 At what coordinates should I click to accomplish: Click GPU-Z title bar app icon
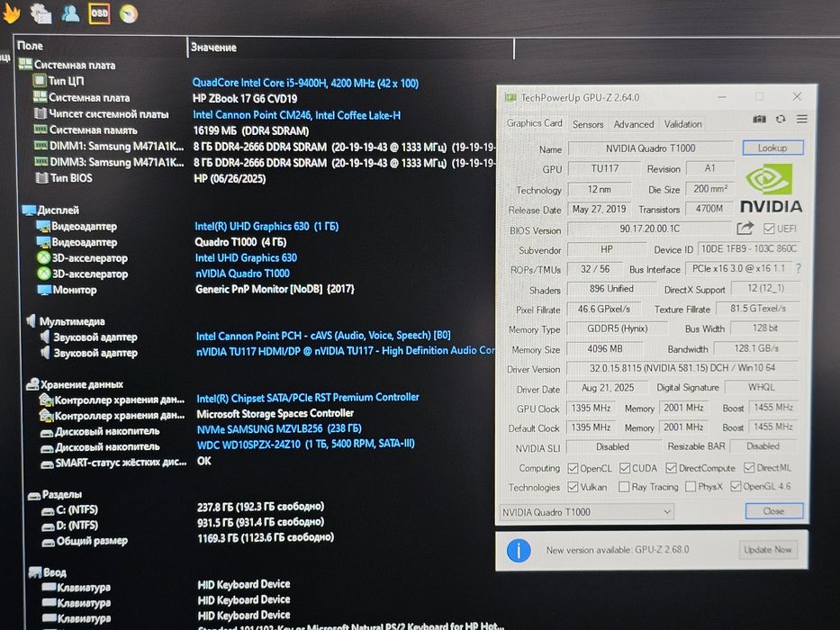(x=510, y=97)
